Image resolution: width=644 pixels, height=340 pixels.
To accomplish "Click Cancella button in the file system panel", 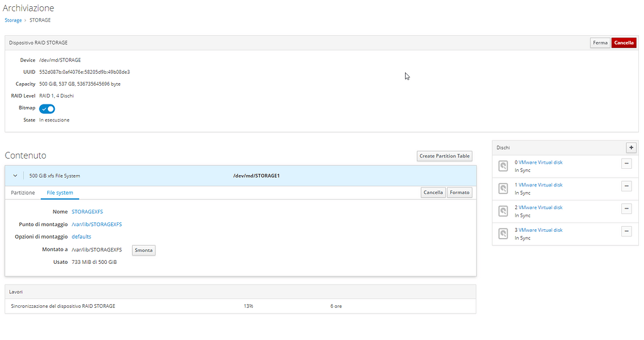I will click(x=433, y=193).
